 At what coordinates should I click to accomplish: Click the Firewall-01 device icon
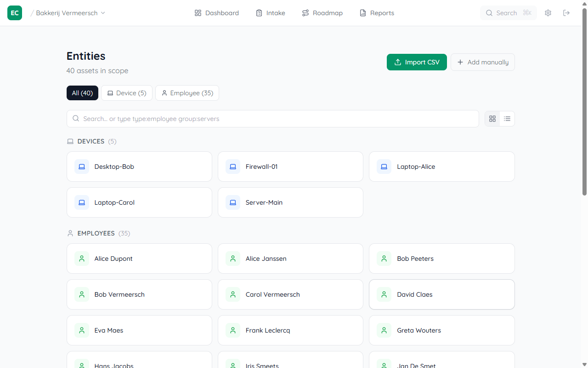click(233, 167)
